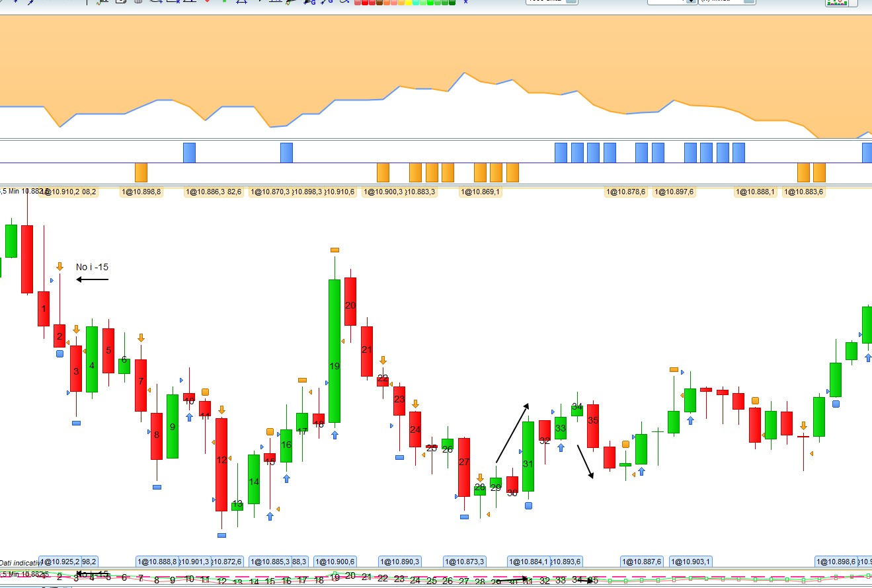Select the orange down arrow above candle 28
The image size is (872, 588).
click(x=480, y=478)
